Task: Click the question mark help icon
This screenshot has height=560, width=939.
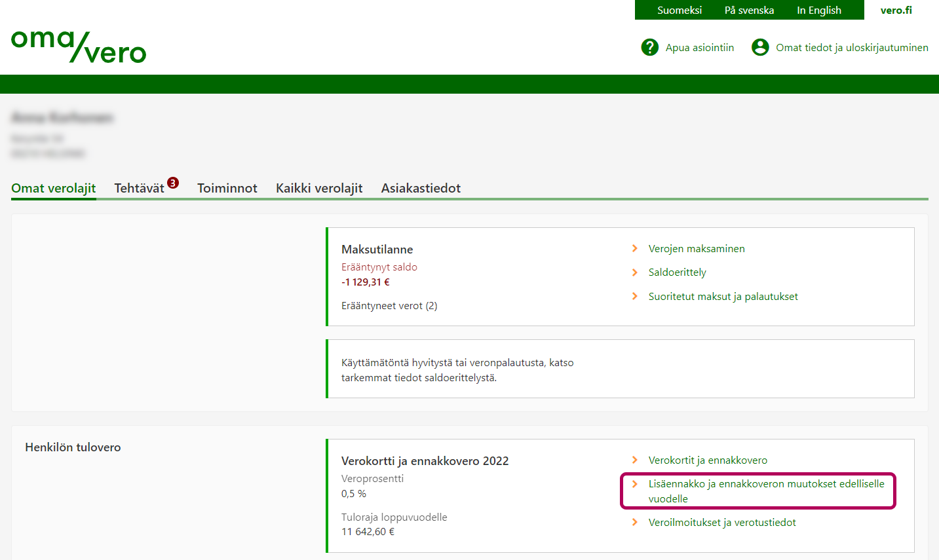Action: (x=649, y=47)
